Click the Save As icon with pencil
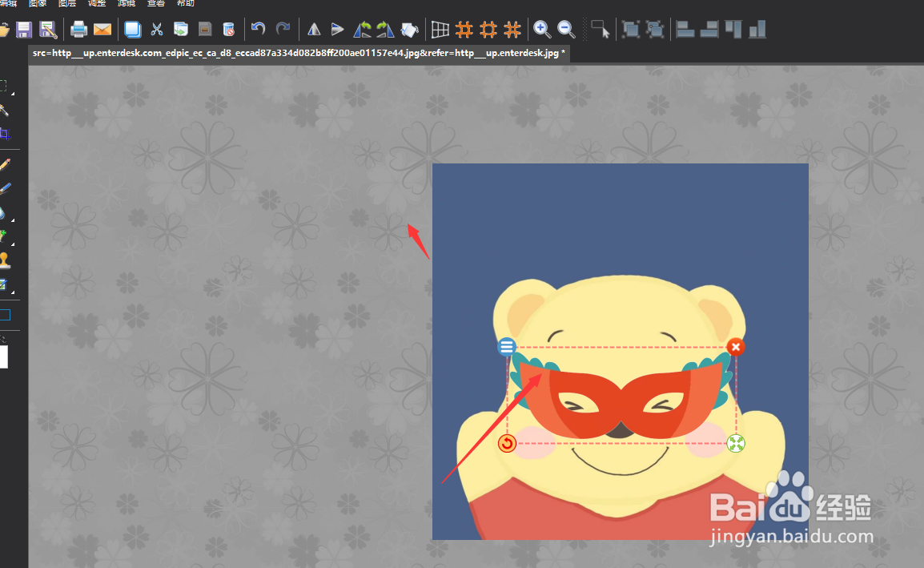924x568 pixels. (x=48, y=29)
